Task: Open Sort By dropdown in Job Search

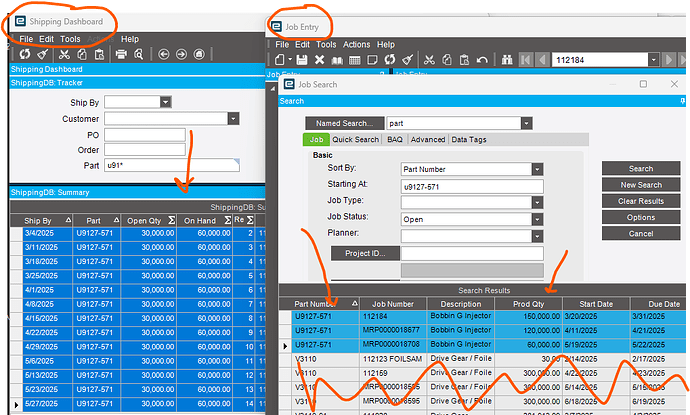Action: point(537,169)
